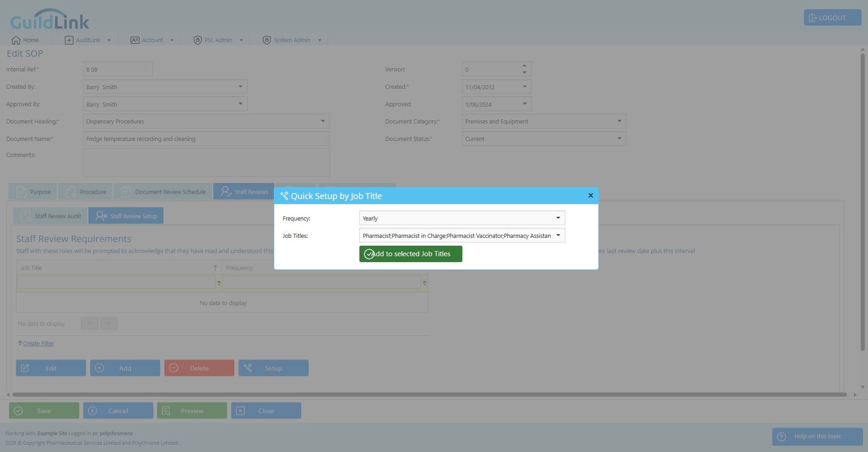Click the horizontal scrollbar track
868x452 pixels.
(x=429, y=394)
